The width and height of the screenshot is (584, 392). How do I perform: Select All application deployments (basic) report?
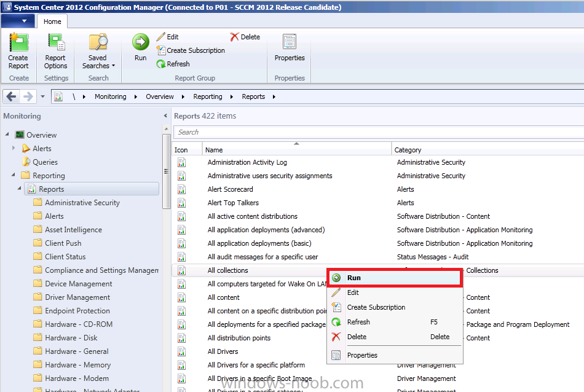(x=259, y=243)
